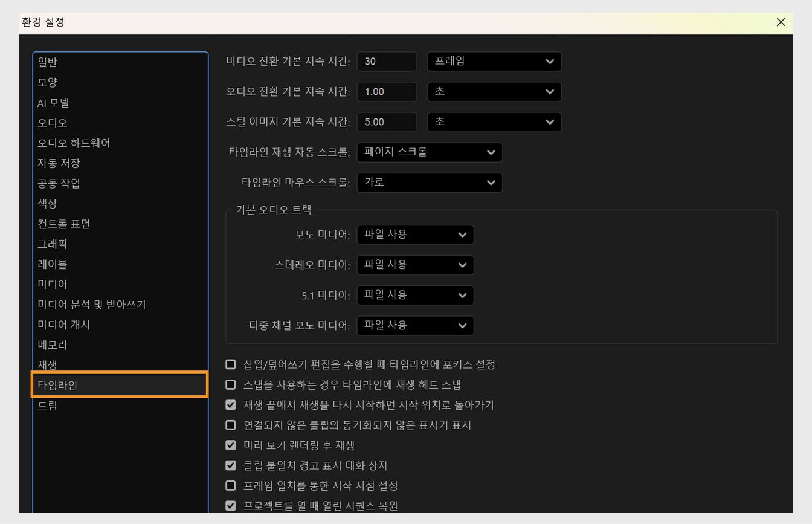This screenshot has height=524, width=812.
Task: Close the 환경 설정 dialog
Action: coord(781,22)
